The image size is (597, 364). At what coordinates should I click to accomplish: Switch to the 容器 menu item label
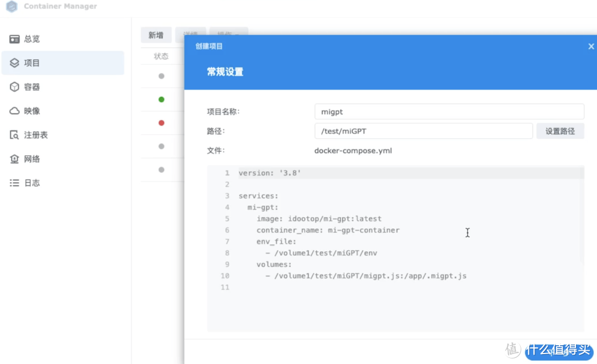(32, 87)
